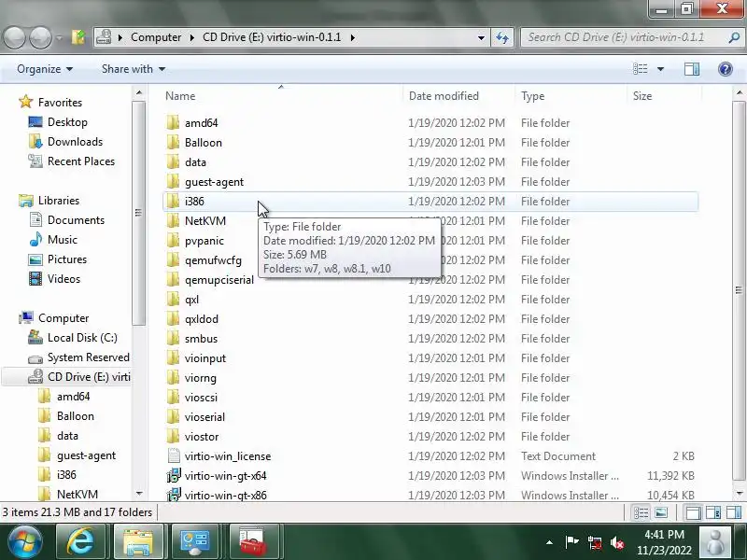This screenshot has width=747, height=560.
Task: Click CD Drive (E:) breadcrumb segment
Action: pos(272,37)
